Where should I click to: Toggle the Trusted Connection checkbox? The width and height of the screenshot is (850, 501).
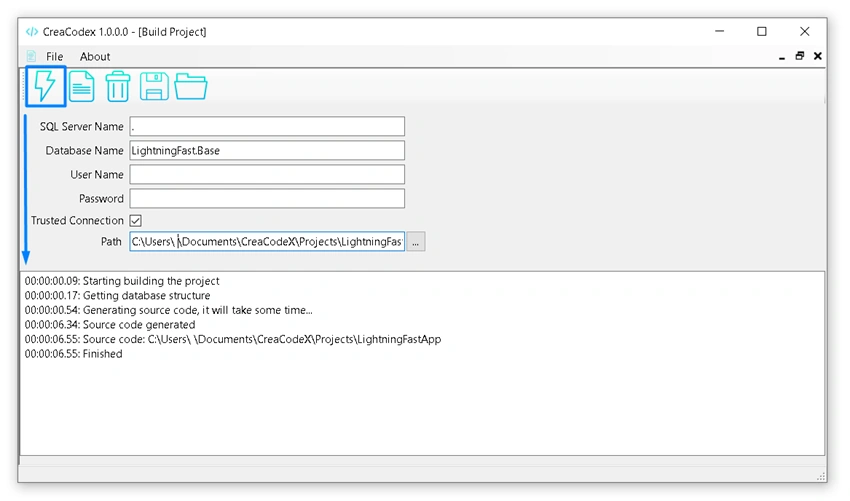point(136,221)
